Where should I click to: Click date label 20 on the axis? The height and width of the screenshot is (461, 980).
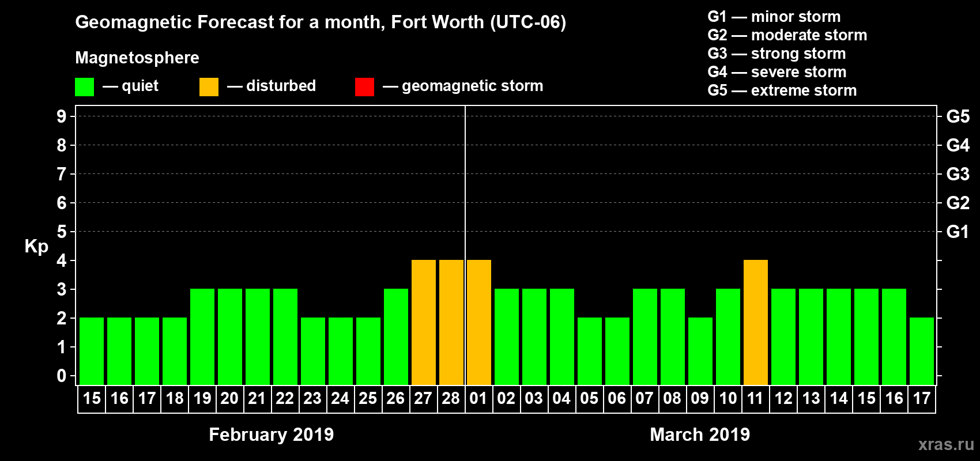(229, 398)
